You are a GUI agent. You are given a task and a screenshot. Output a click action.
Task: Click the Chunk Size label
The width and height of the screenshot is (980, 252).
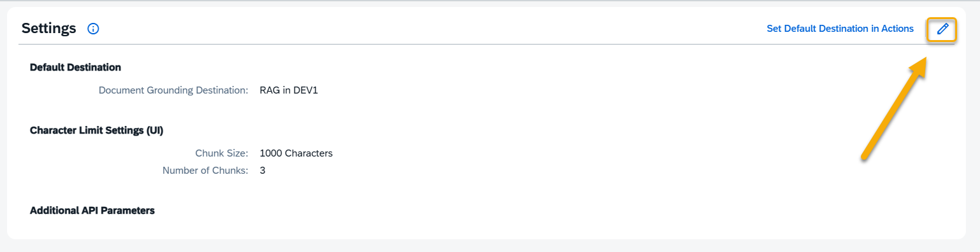[x=222, y=153]
